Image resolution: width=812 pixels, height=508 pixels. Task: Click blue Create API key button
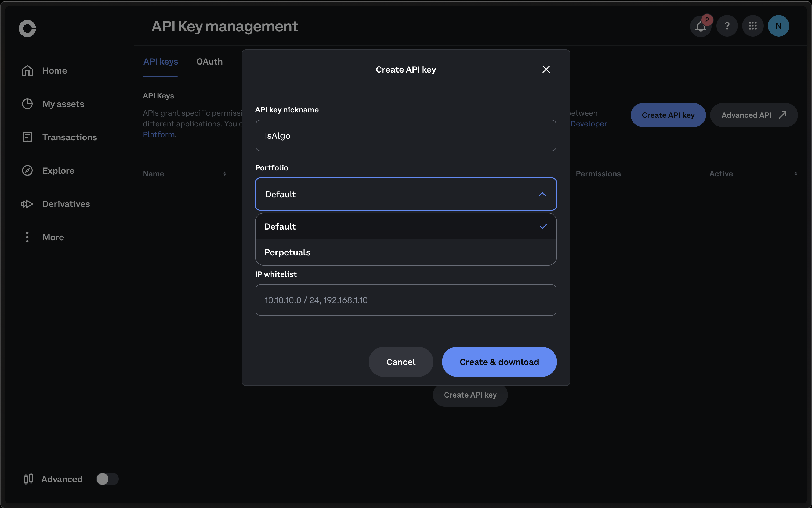[x=668, y=115]
